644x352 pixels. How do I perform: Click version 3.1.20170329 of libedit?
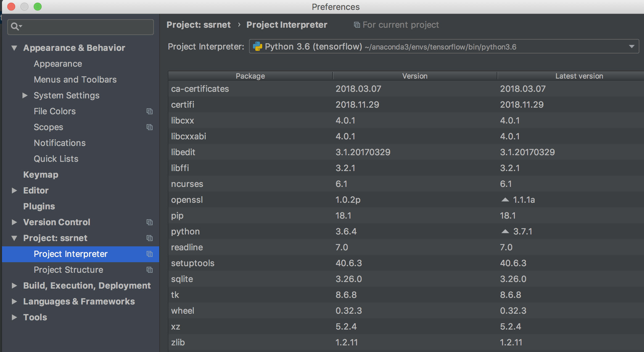coord(363,152)
